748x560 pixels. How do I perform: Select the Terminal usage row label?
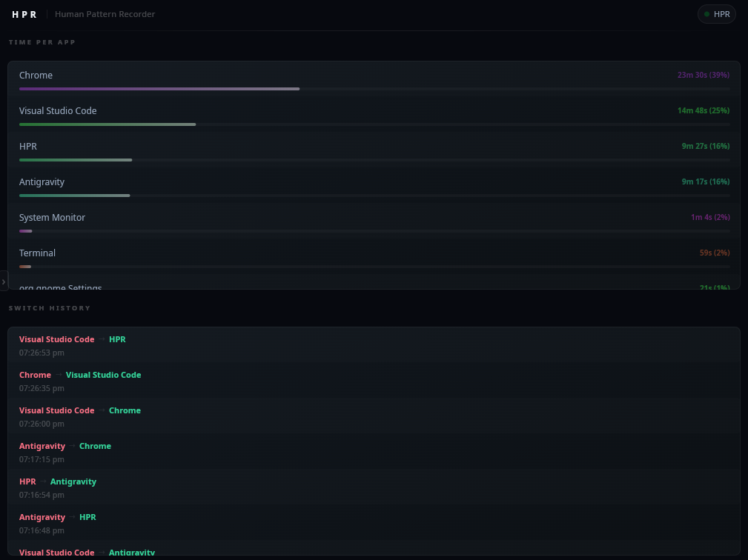(x=37, y=253)
